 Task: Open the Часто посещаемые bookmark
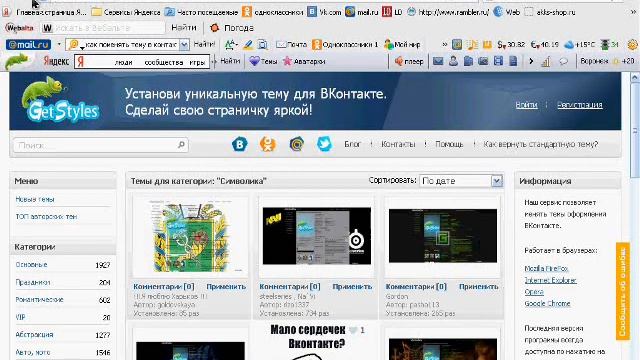tap(201, 12)
